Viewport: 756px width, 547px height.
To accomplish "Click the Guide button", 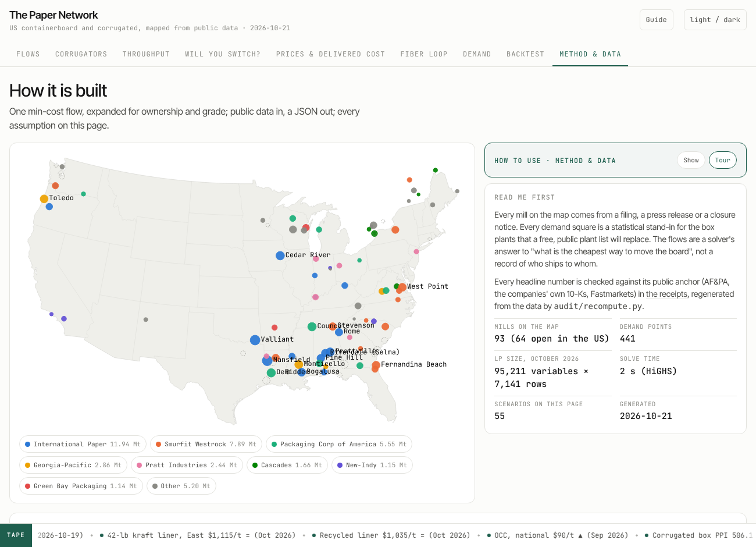I will (657, 20).
